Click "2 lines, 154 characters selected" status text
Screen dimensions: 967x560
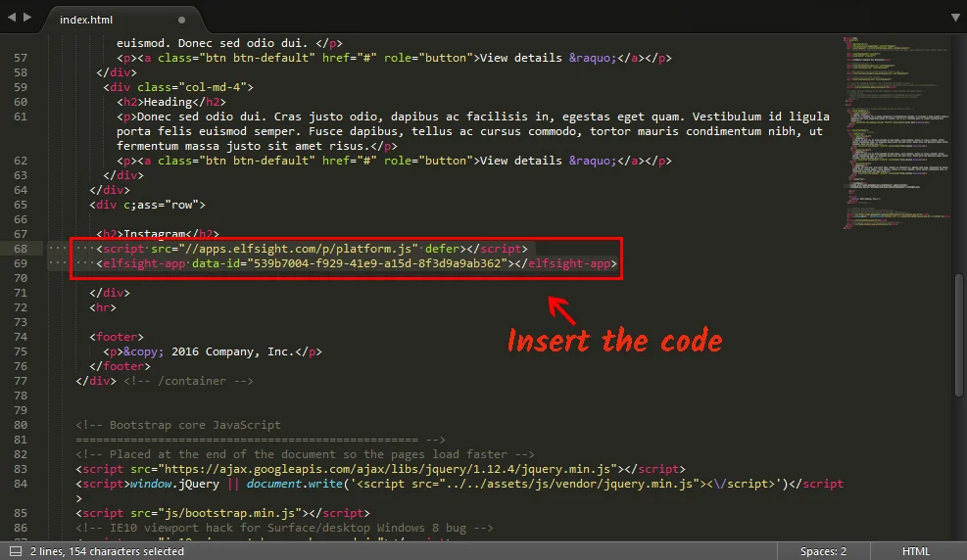107,551
